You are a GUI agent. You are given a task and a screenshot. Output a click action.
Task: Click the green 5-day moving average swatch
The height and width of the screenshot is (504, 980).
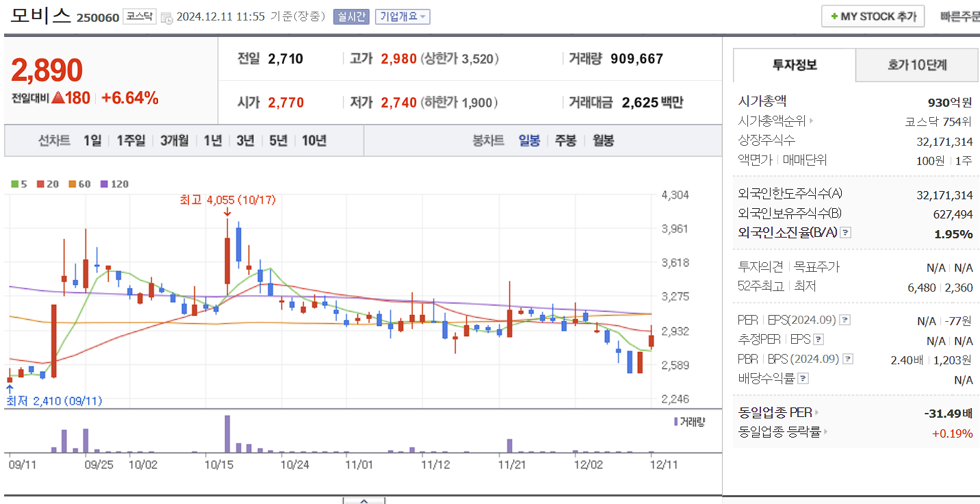point(14,184)
